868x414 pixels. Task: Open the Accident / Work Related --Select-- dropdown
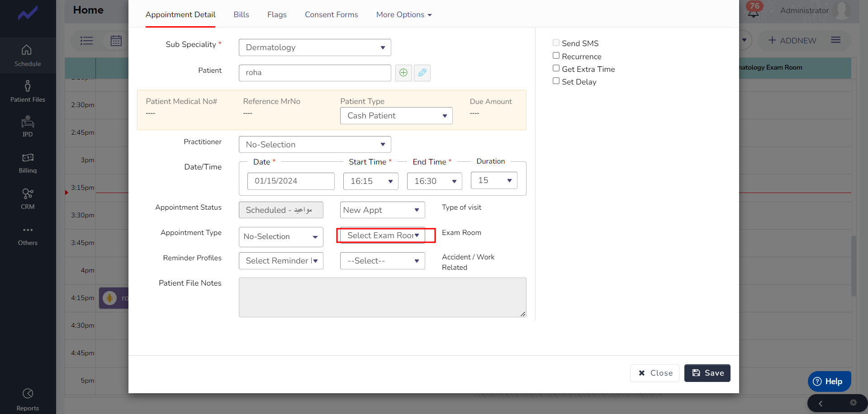point(383,261)
